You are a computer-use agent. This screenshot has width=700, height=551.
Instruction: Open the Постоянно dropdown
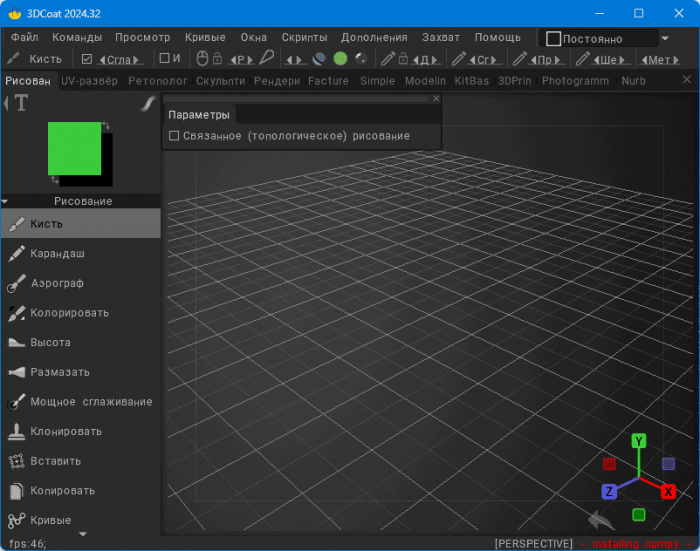pyautogui.click(x=665, y=39)
